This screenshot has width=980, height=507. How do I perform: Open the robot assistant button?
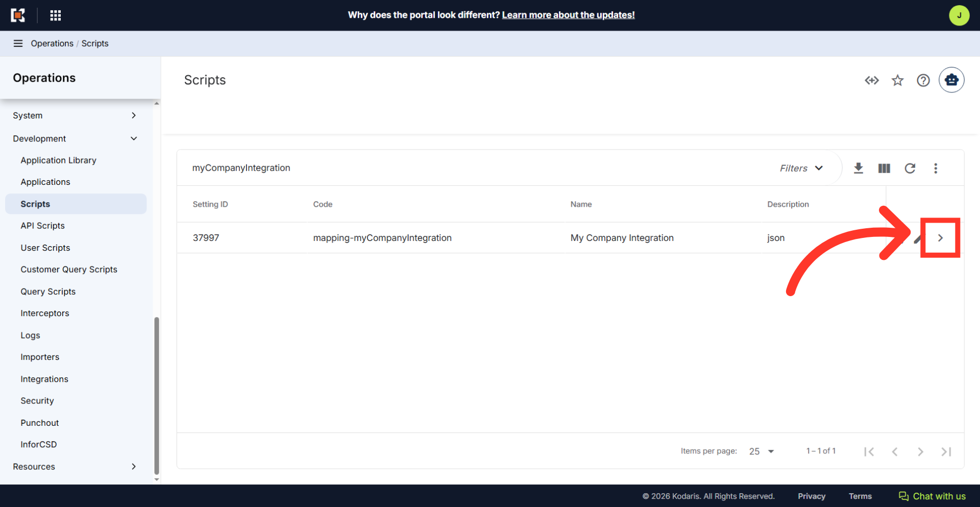point(951,80)
